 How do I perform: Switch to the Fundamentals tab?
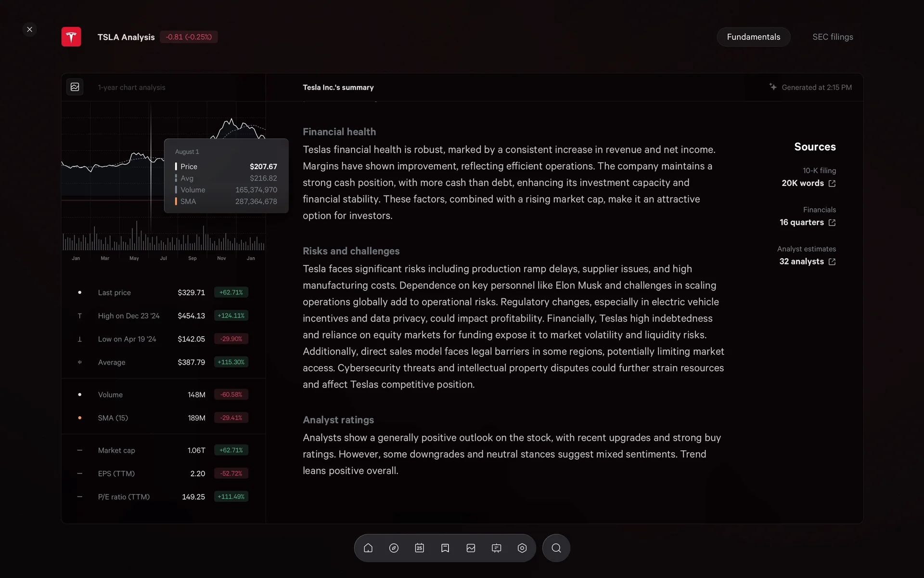click(x=753, y=37)
